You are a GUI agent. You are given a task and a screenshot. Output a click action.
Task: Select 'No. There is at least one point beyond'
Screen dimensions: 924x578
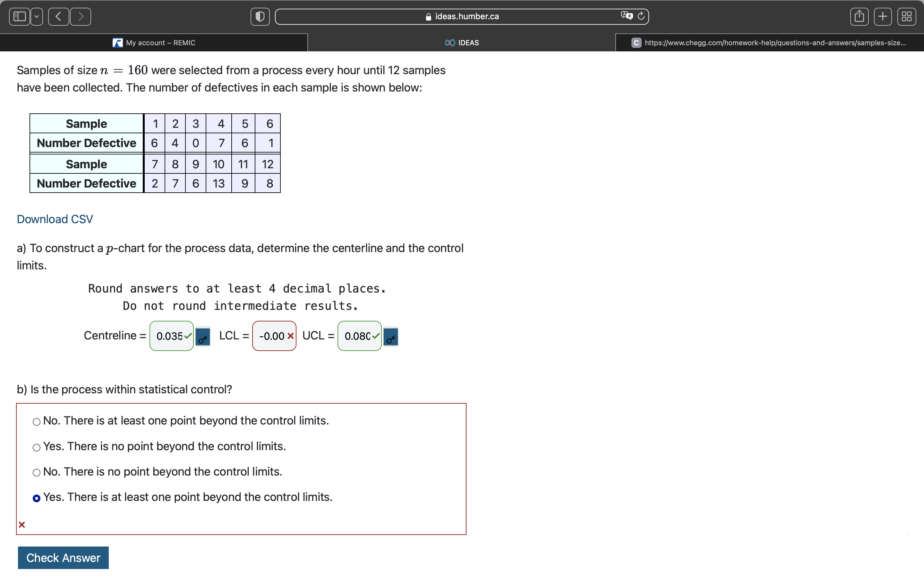tap(37, 422)
